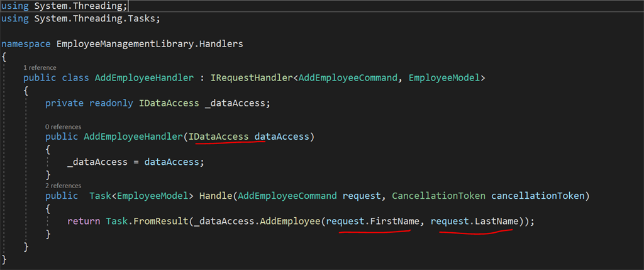Click the dataAccess constructor parameter name
The width and height of the screenshot is (644, 270).
click(282, 137)
